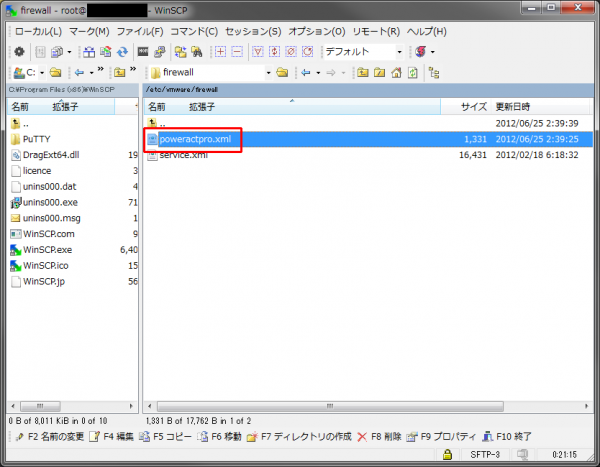Image resolution: width=600 pixels, height=467 pixels.
Task: Click the unselect files minus icon
Action: click(x=237, y=52)
